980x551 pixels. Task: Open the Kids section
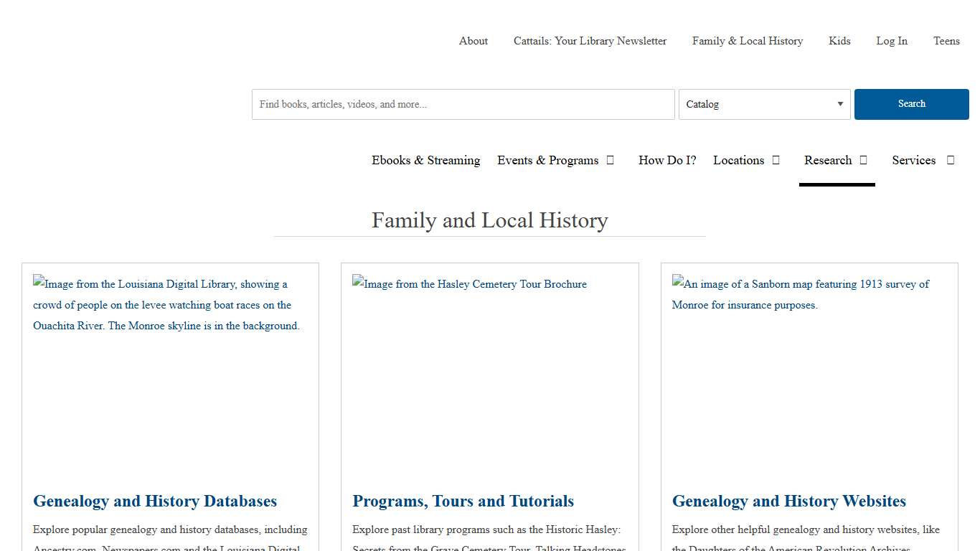point(839,41)
